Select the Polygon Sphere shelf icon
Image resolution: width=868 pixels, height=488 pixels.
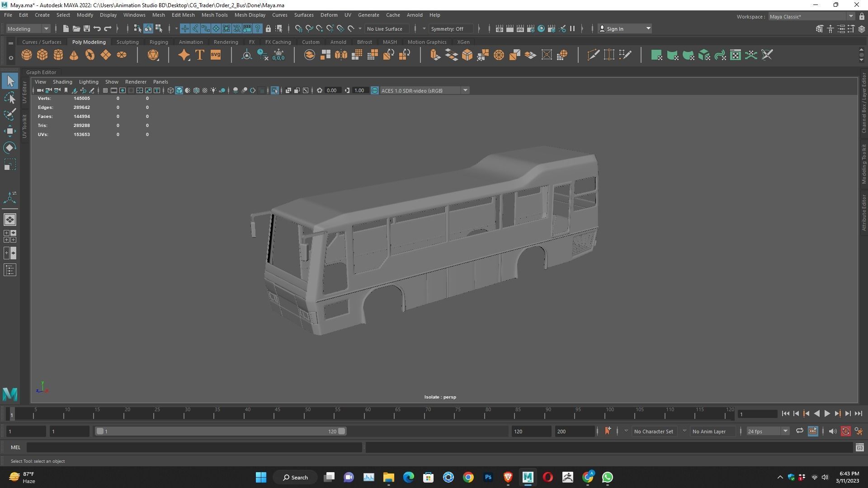(27, 55)
